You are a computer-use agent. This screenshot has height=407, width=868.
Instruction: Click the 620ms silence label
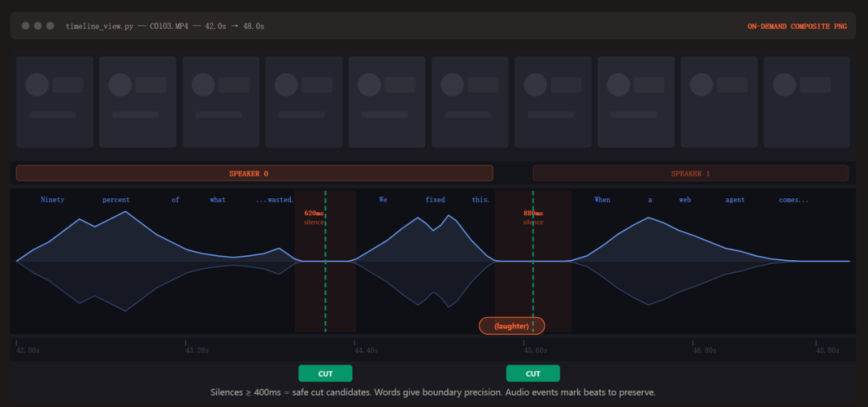(x=314, y=218)
